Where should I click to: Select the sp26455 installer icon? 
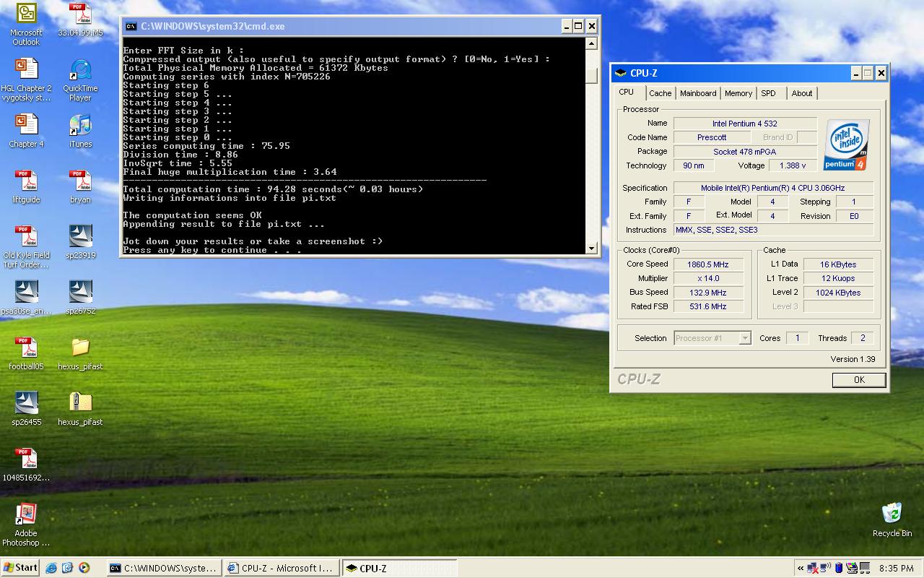pyautogui.click(x=27, y=409)
